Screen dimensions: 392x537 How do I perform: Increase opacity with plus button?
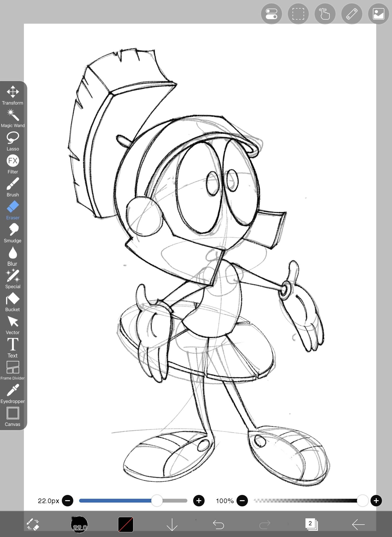[376, 500]
